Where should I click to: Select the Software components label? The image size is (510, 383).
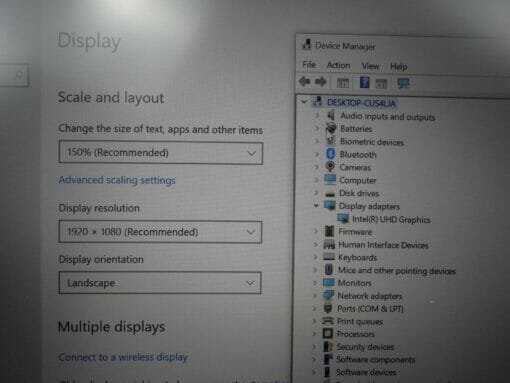[x=375, y=360]
